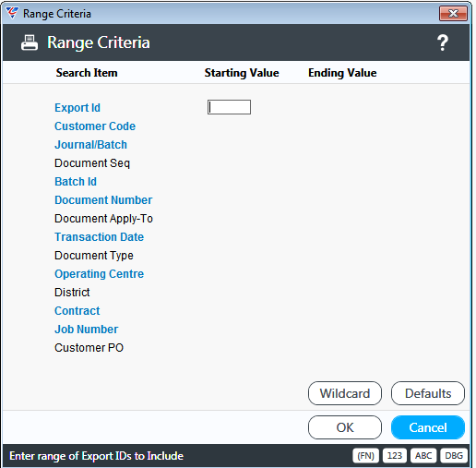
Task: Pick the Document Number search item
Action: pos(103,200)
